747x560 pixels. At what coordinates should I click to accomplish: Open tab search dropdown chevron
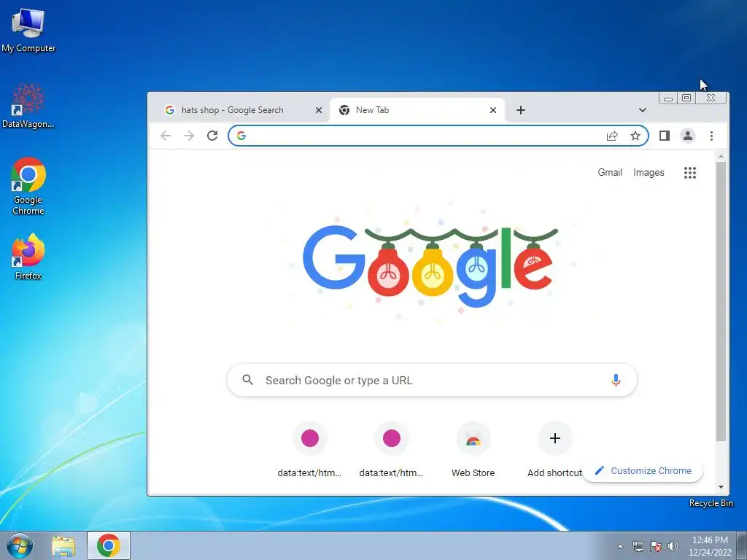642,110
